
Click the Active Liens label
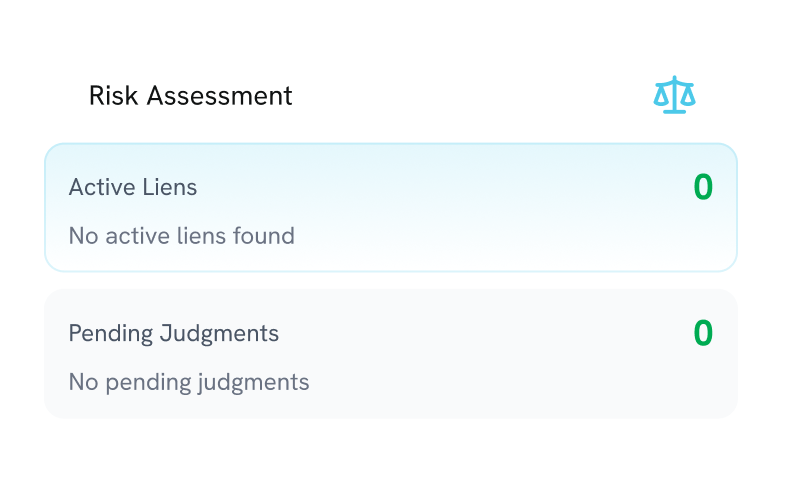133,187
